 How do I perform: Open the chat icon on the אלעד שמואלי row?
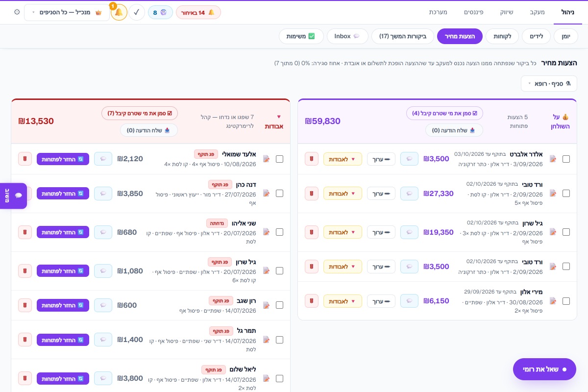pos(103,159)
